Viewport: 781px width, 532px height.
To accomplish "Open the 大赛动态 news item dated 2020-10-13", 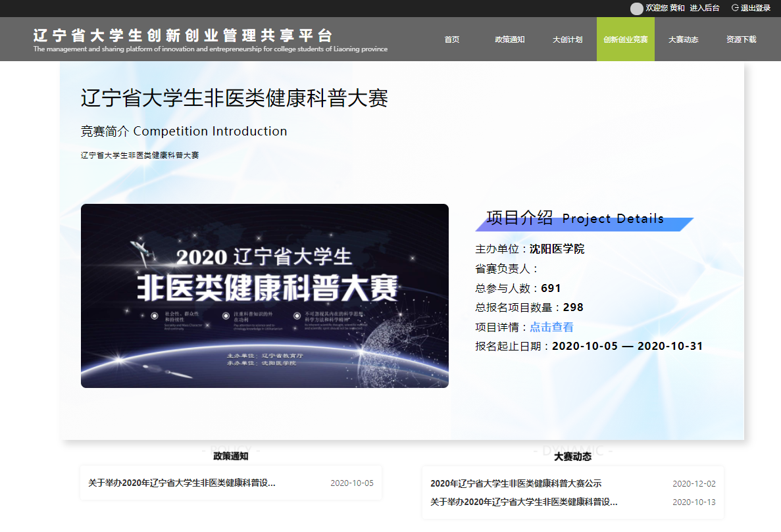I will (x=524, y=502).
